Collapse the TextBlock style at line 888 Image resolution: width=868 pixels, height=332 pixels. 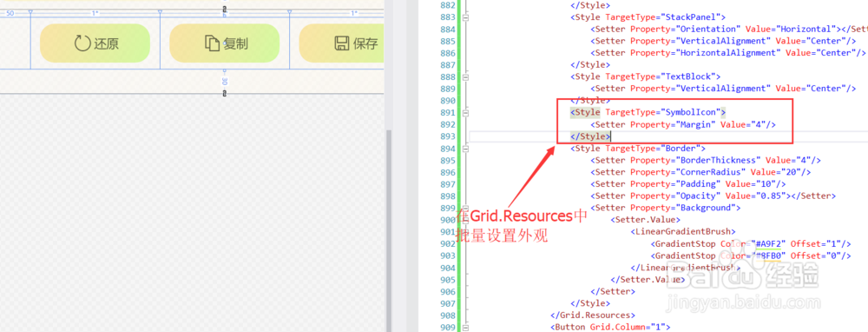pos(464,76)
